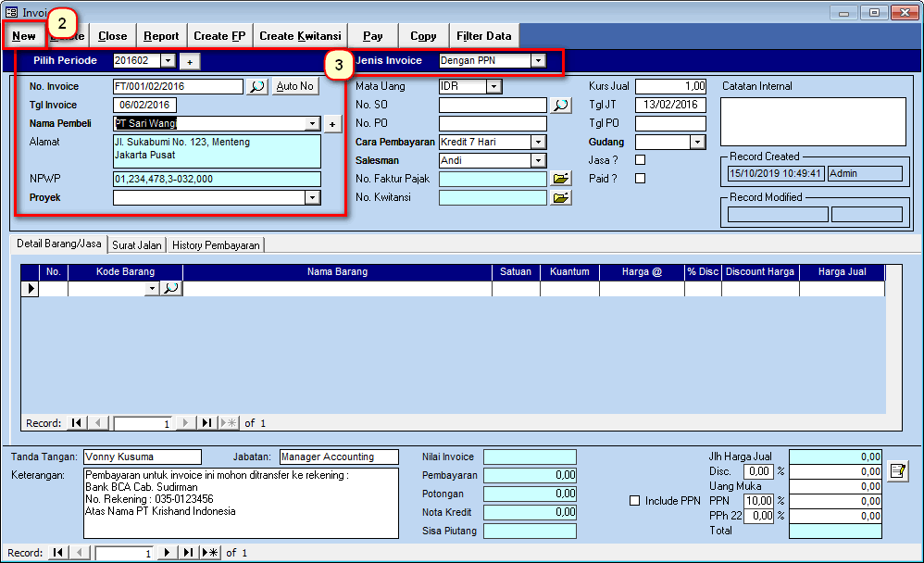Image resolution: width=924 pixels, height=563 pixels.
Task: Tick the Paid ? checkbox
Action: pos(640,179)
